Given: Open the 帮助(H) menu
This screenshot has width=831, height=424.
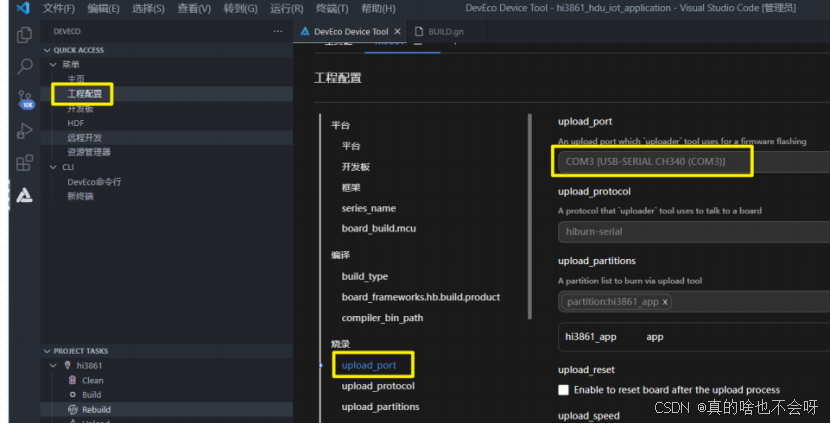Looking at the screenshot, I should (378, 8).
